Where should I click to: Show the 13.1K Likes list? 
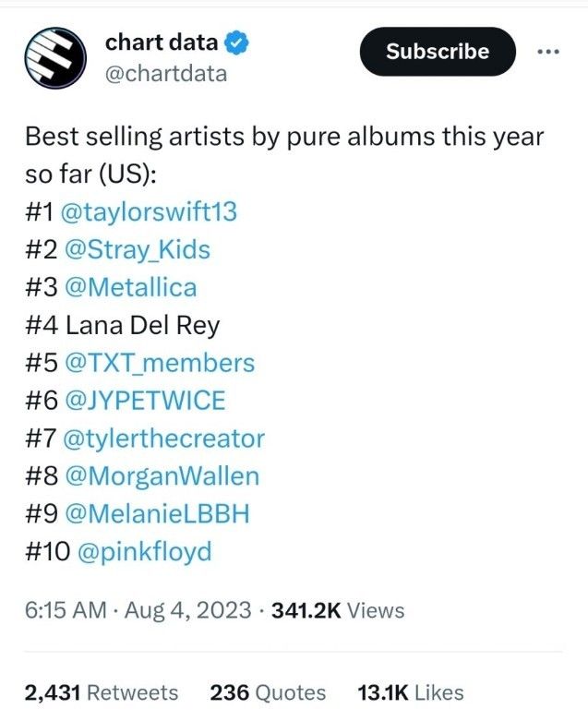(410, 692)
